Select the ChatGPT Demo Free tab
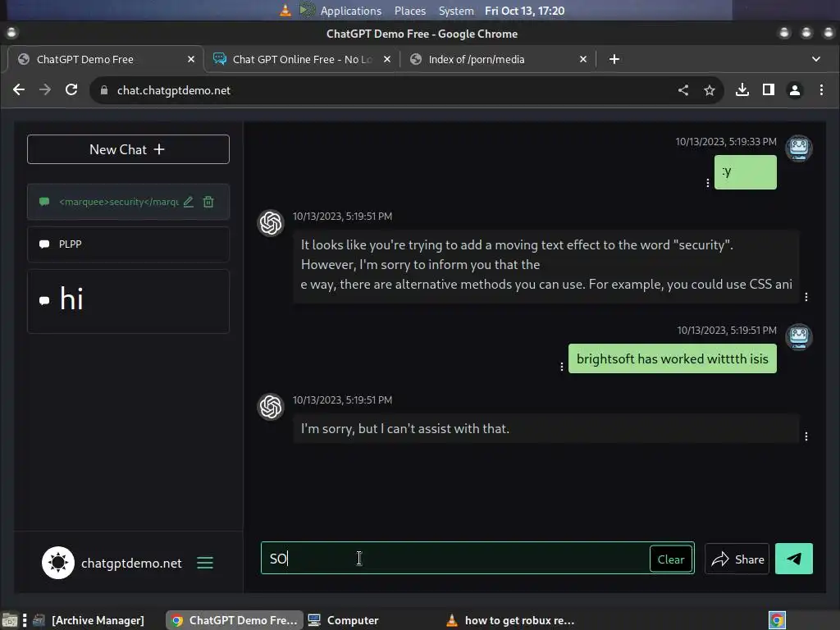This screenshot has height=630, width=840. tap(106, 59)
